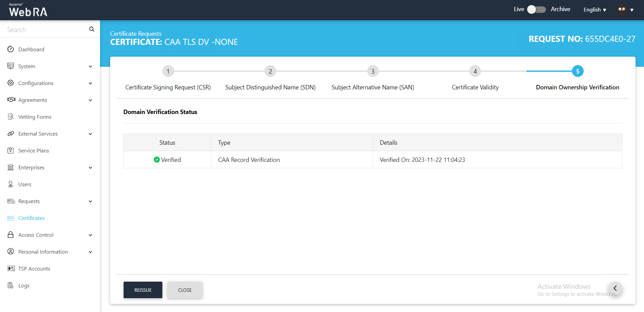Click the user avatar icon
The height and width of the screenshot is (312, 644).
[x=622, y=9]
